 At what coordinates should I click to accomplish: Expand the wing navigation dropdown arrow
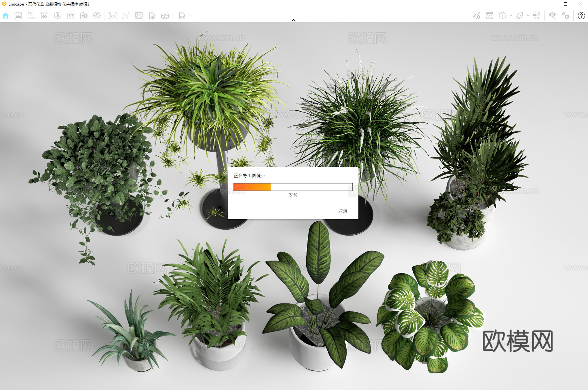[528, 15]
